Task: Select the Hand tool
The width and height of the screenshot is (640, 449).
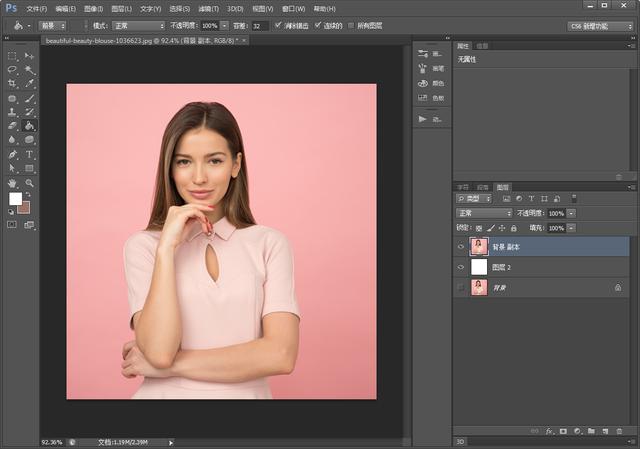Action: pos(12,183)
